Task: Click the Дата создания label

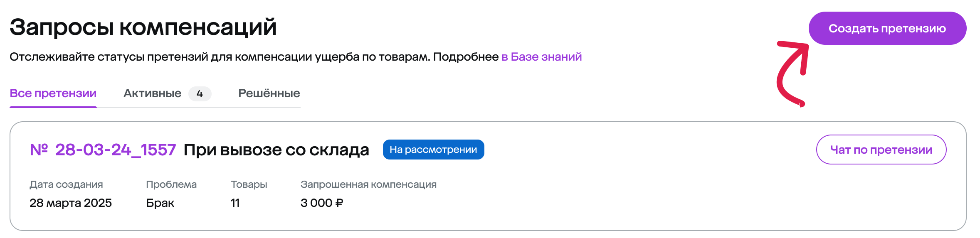Action: pos(66,184)
